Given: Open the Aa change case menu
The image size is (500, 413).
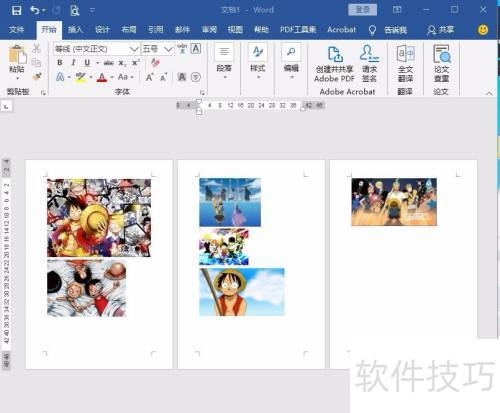Looking at the screenshot, I should [x=125, y=77].
